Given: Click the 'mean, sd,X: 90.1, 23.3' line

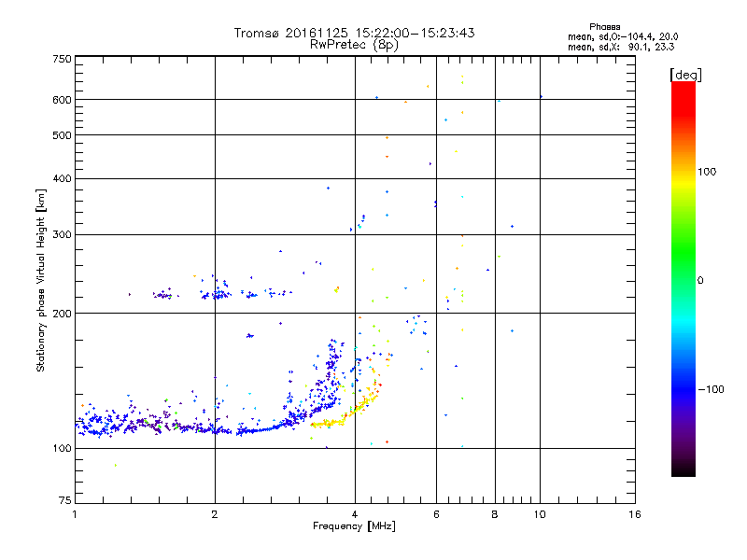Looking at the screenshot, I should click(x=621, y=47).
